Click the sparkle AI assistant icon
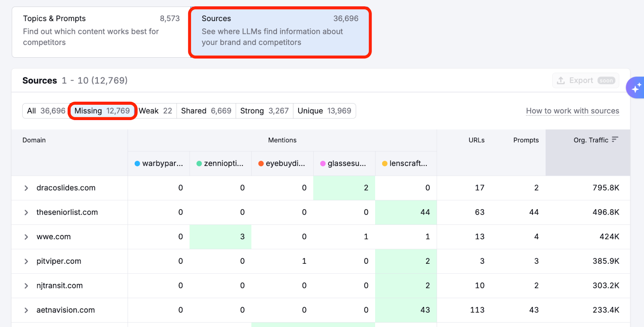644x327 pixels. tap(636, 88)
